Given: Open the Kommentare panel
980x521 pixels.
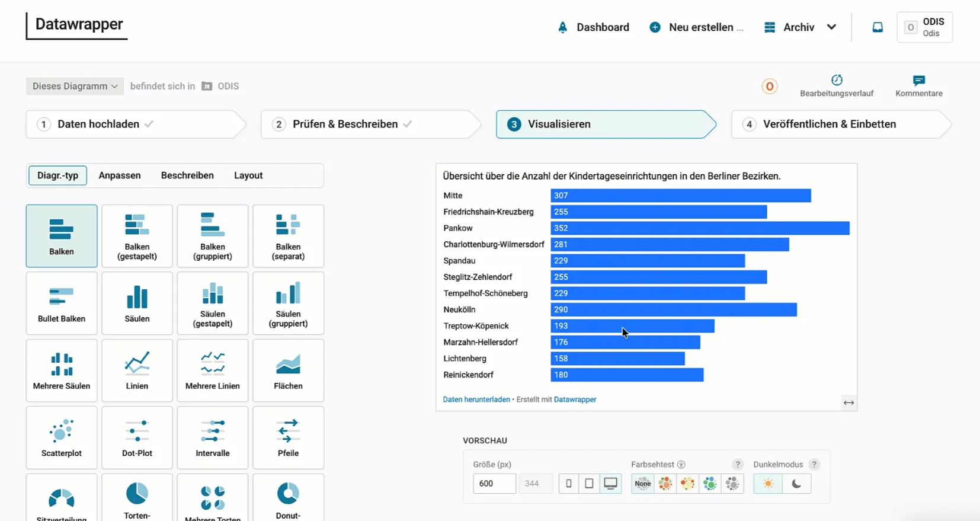Looking at the screenshot, I should coord(919,86).
